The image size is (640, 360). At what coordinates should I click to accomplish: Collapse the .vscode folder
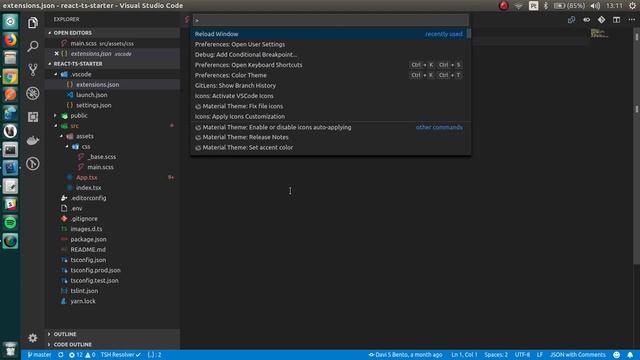click(56, 74)
